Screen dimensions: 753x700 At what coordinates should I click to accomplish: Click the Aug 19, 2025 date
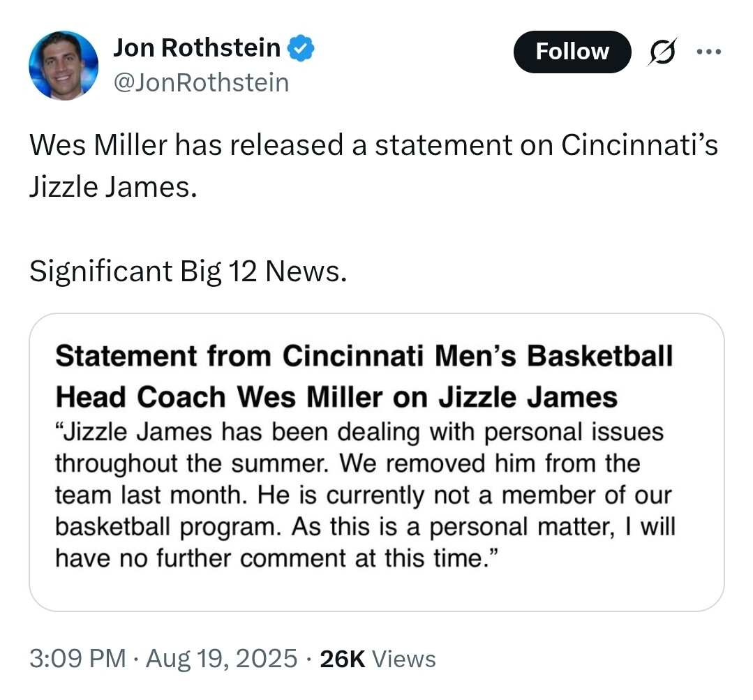pyautogui.click(x=221, y=659)
